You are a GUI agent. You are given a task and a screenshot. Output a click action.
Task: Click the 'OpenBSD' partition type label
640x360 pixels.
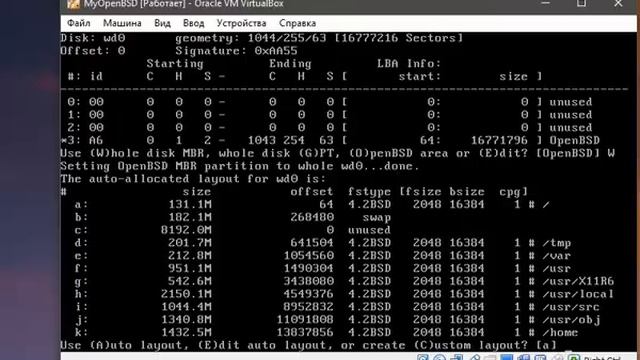tap(574, 140)
